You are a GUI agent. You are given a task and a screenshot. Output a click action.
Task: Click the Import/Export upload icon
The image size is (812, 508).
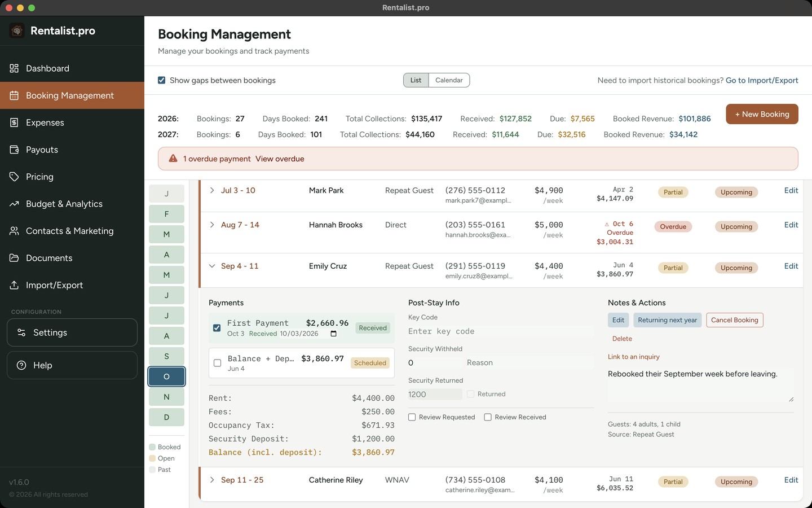(14, 285)
